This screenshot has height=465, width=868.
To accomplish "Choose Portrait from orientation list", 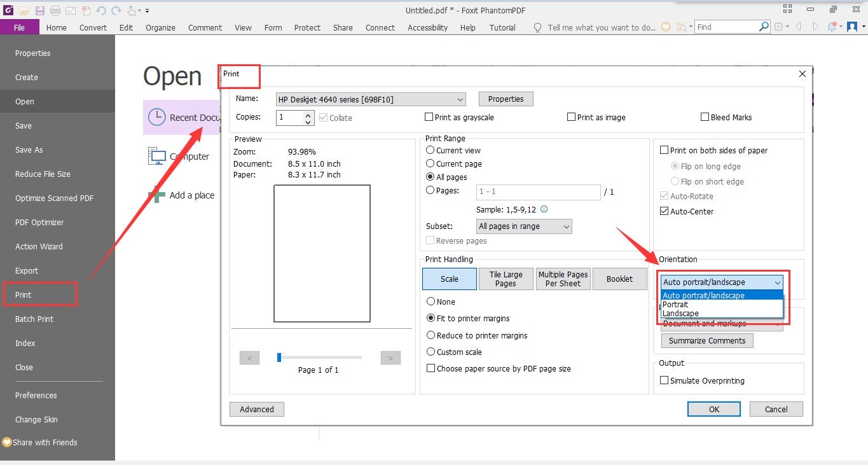I will point(722,305).
